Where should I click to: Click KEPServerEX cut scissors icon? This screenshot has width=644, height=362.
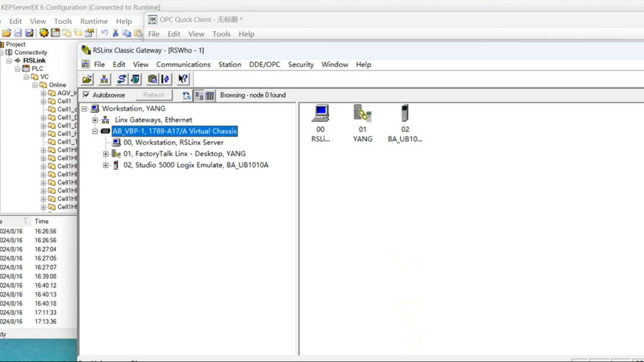(x=115, y=33)
